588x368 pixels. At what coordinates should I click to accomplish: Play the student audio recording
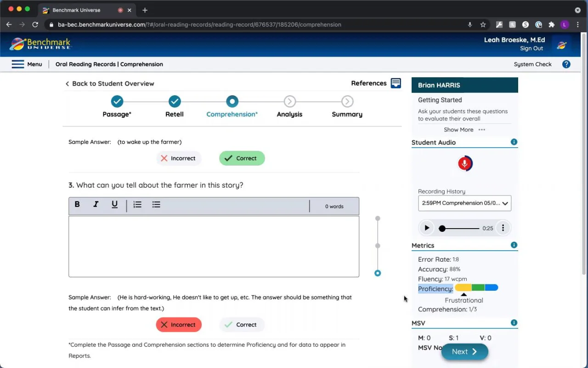point(426,228)
